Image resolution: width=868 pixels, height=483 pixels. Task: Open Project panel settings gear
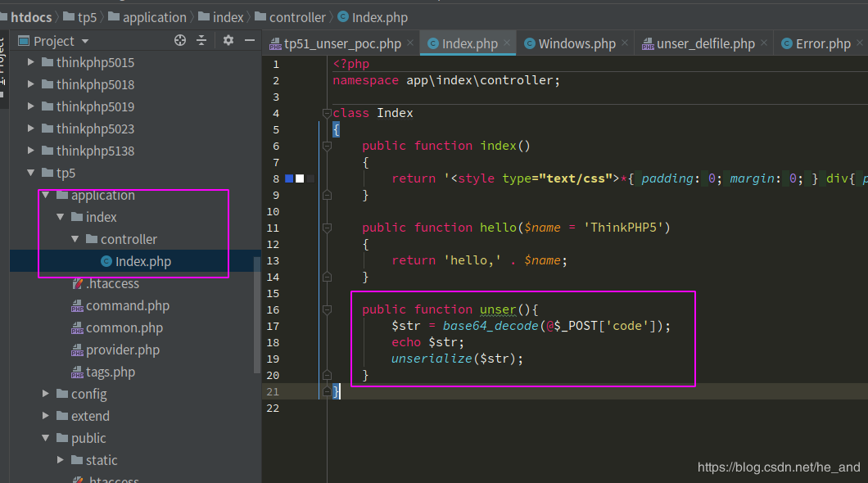228,40
